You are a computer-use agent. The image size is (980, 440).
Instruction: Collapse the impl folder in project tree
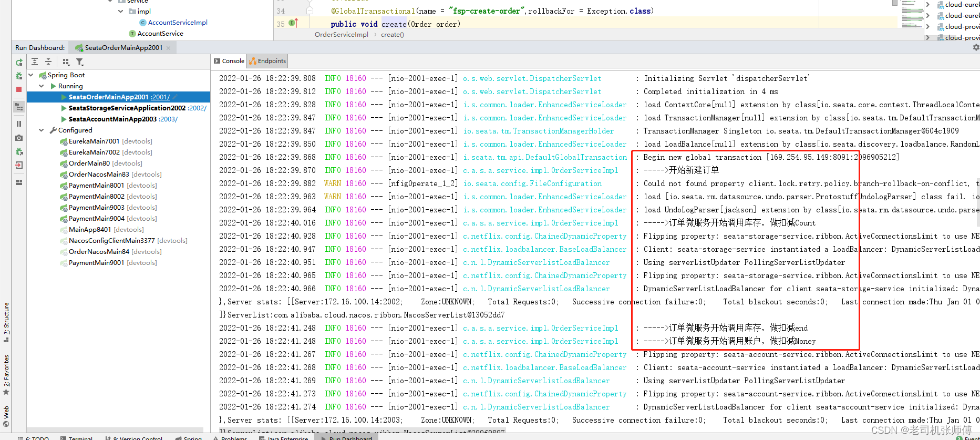[121, 11]
